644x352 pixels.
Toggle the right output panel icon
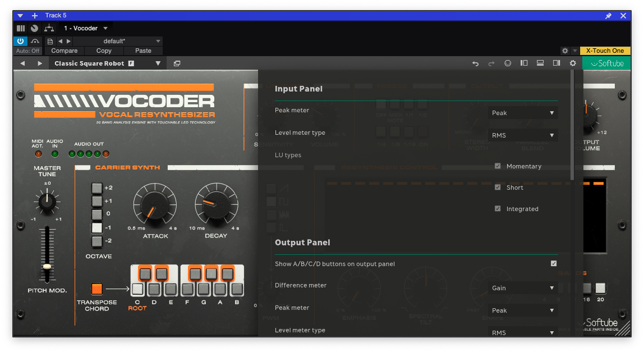coord(556,63)
